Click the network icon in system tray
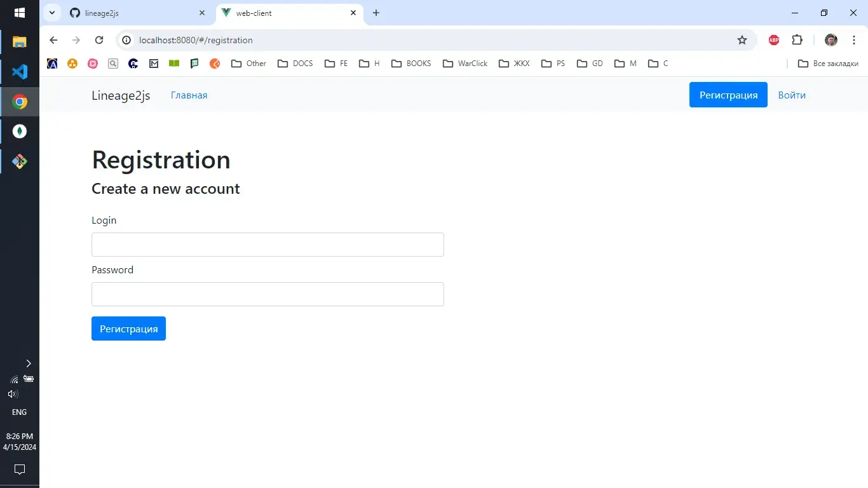Screen dimensions: 868x488 tap(14, 380)
